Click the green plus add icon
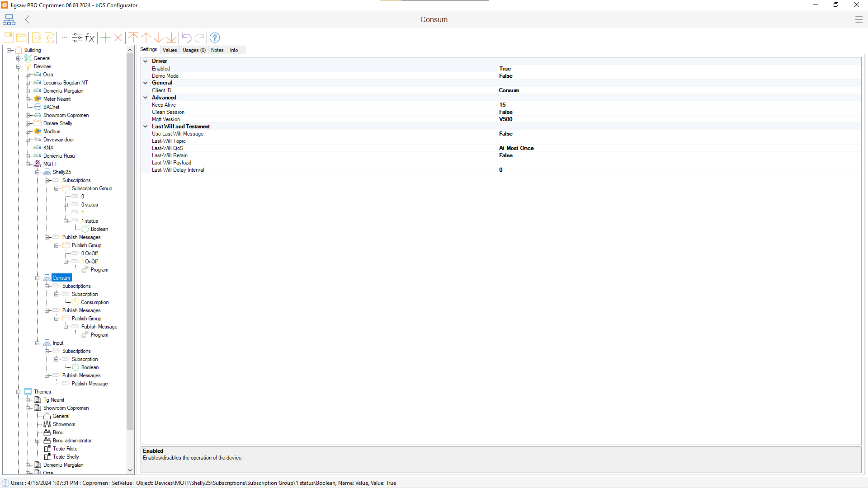This screenshot has width=868, height=488. pyautogui.click(x=105, y=38)
